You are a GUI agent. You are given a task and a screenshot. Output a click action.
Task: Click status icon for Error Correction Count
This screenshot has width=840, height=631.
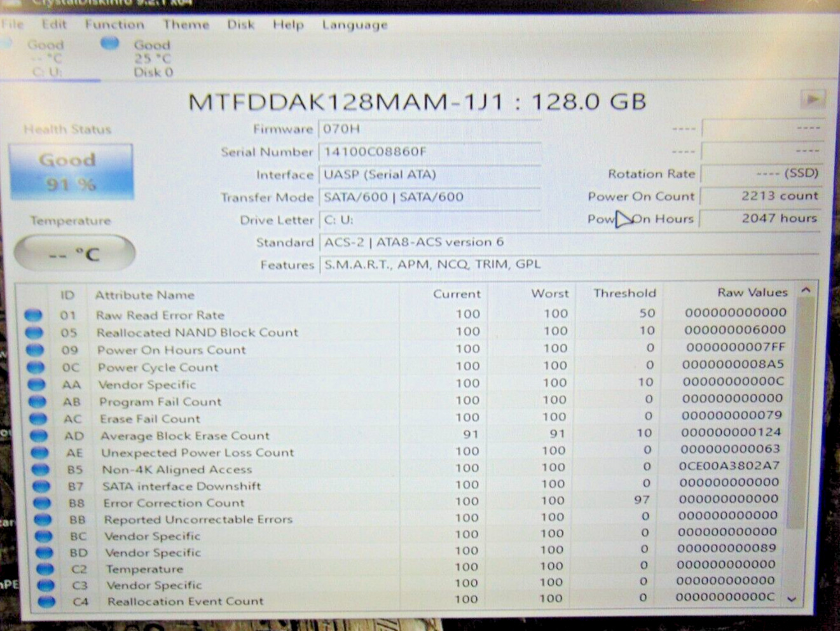42,503
